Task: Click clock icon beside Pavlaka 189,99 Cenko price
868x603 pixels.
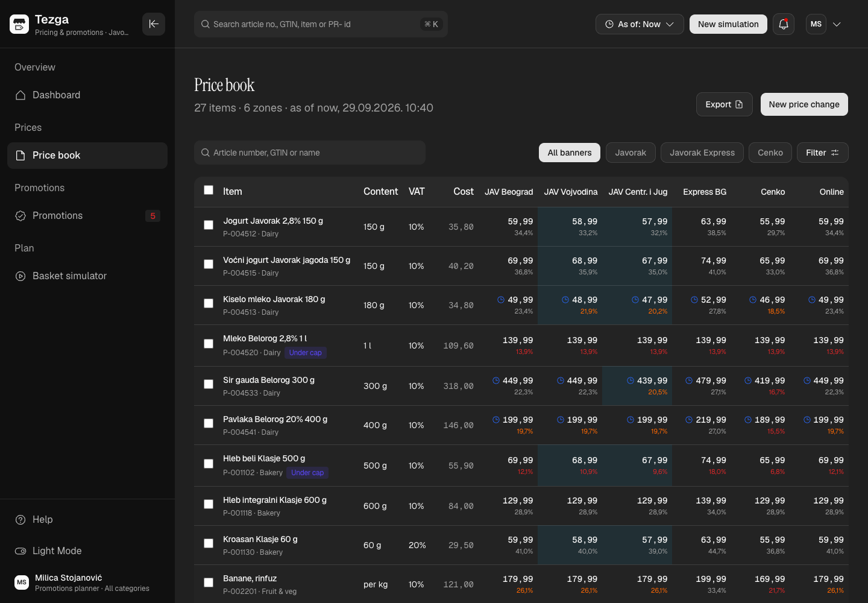Action: [748, 420]
